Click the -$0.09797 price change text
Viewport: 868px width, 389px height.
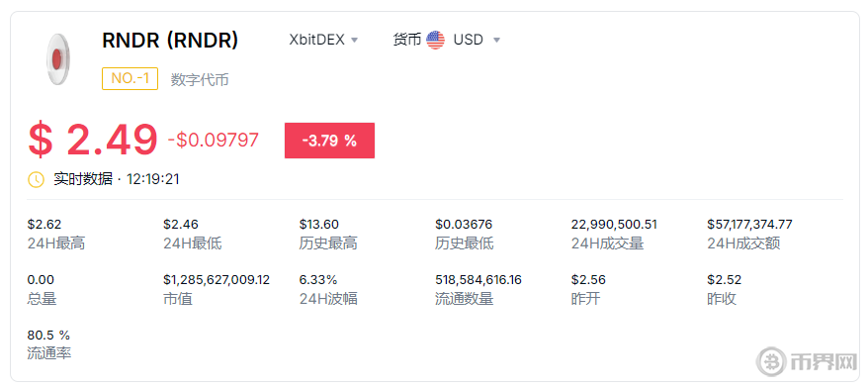pyautogui.click(x=214, y=141)
